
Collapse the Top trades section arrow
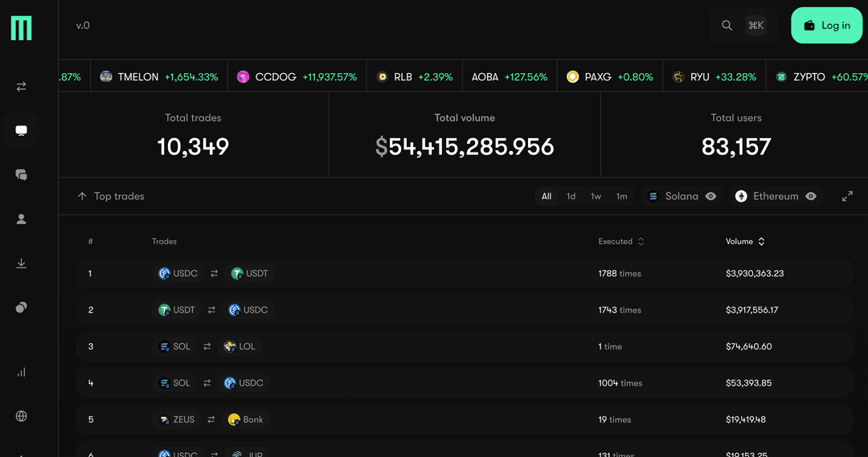pyautogui.click(x=82, y=196)
